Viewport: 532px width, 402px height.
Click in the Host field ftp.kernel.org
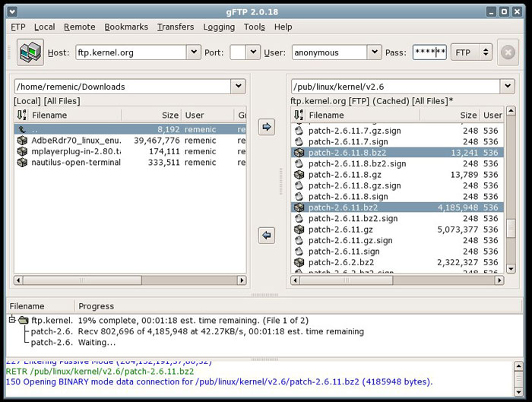131,52
